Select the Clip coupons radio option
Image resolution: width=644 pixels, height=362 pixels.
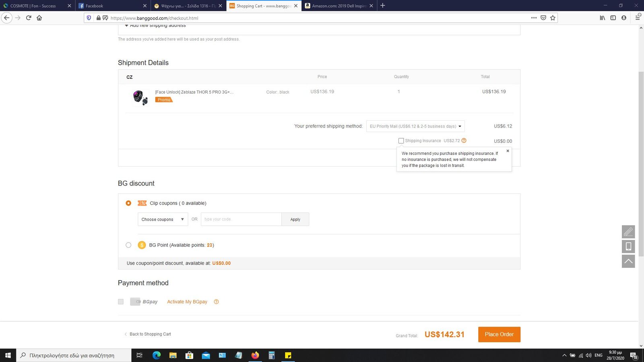click(128, 203)
